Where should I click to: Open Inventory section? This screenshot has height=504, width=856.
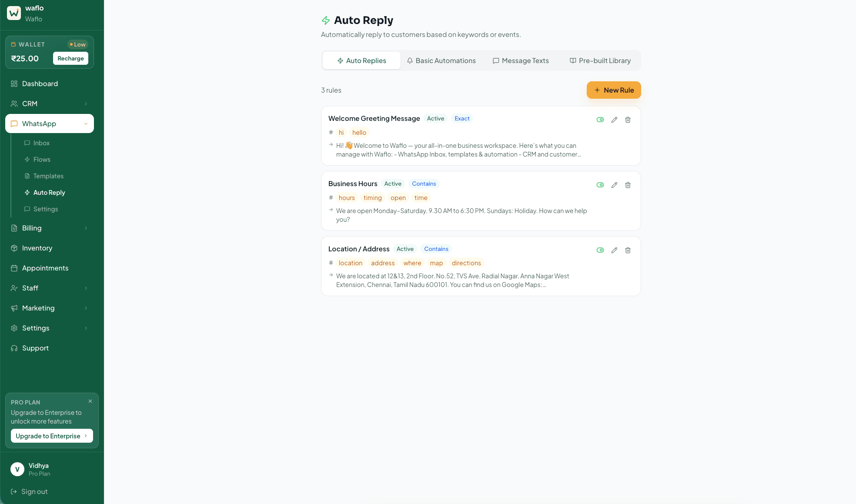50,248
